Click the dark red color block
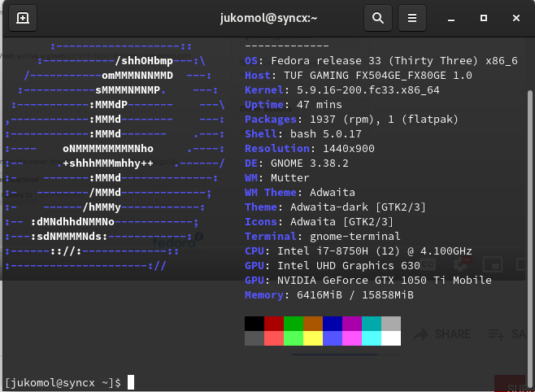This screenshot has width=535, height=392. coord(274,324)
